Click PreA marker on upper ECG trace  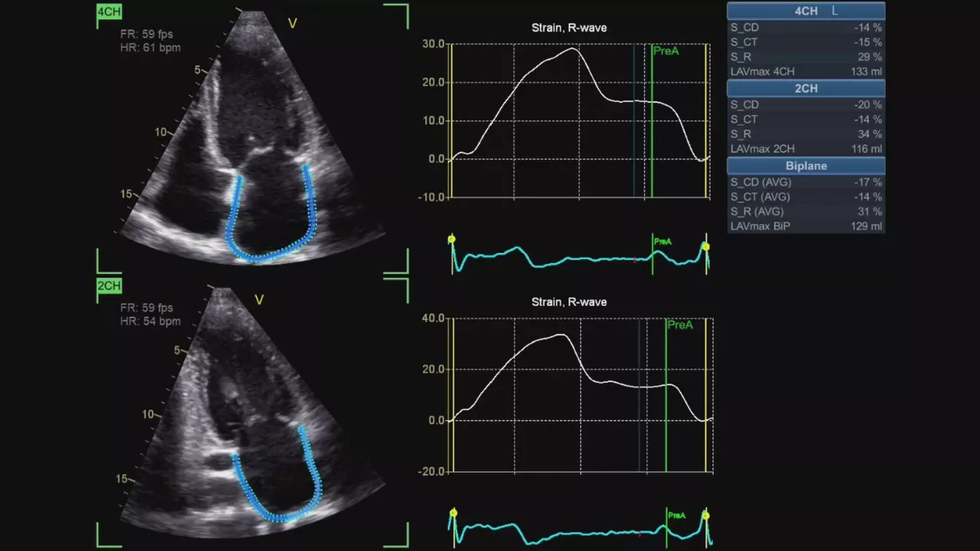click(662, 242)
